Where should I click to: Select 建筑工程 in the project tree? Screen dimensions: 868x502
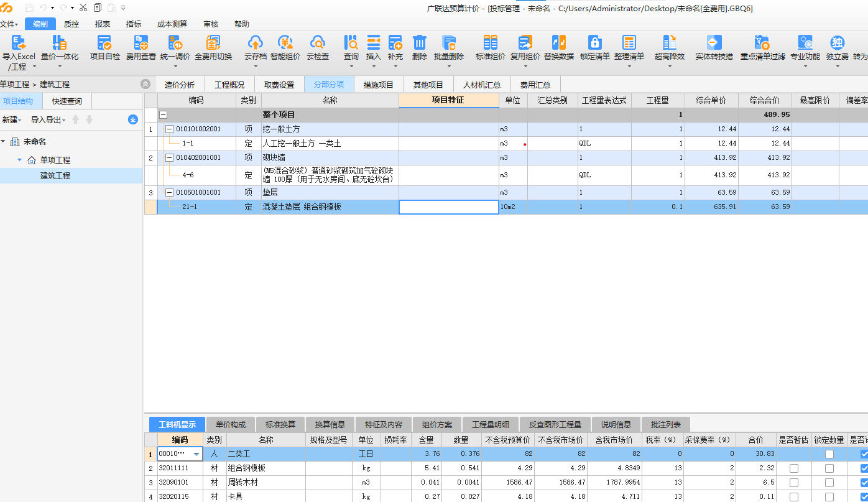pos(55,175)
